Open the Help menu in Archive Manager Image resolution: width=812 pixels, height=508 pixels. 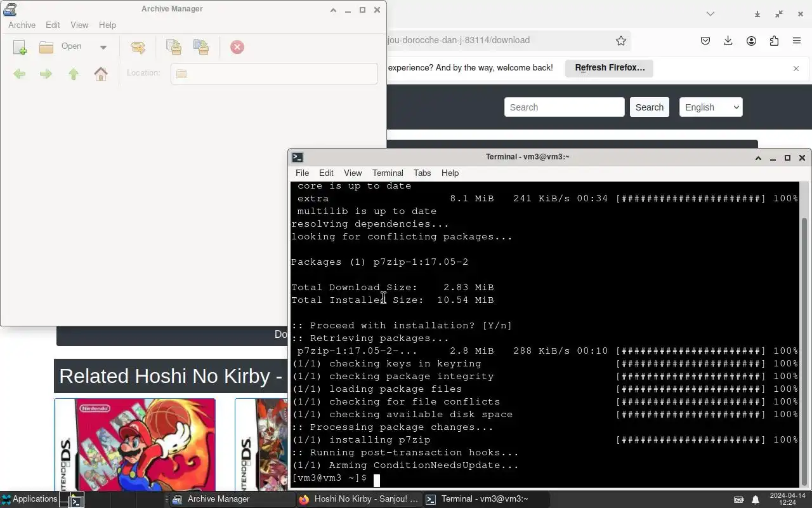pyautogui.click(x=107, y=25)
